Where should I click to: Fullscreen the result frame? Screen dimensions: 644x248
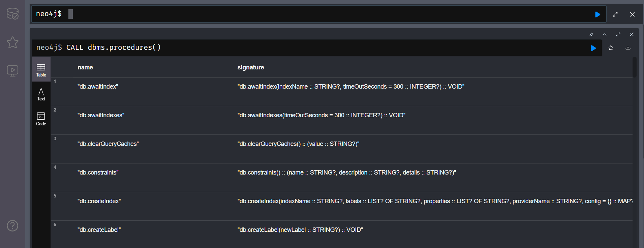618,34
